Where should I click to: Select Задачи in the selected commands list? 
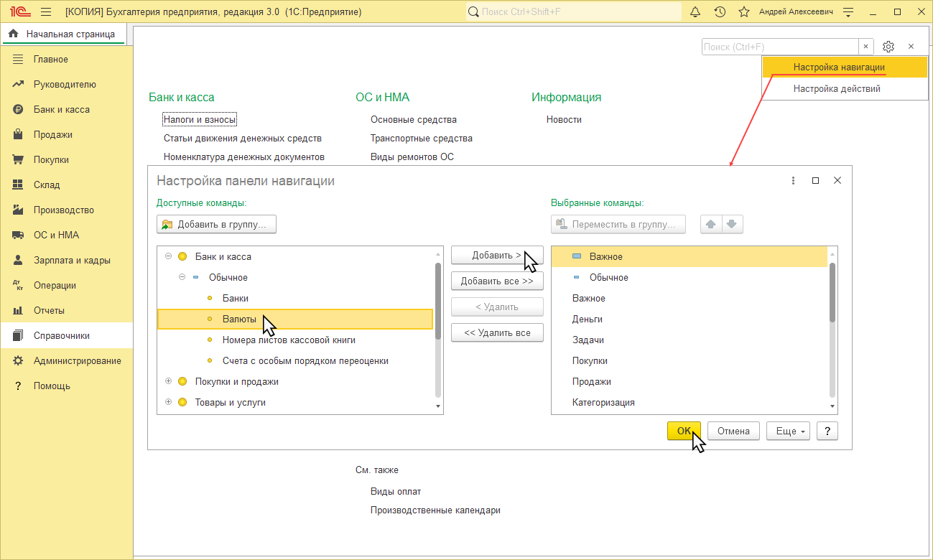[690, 340]
